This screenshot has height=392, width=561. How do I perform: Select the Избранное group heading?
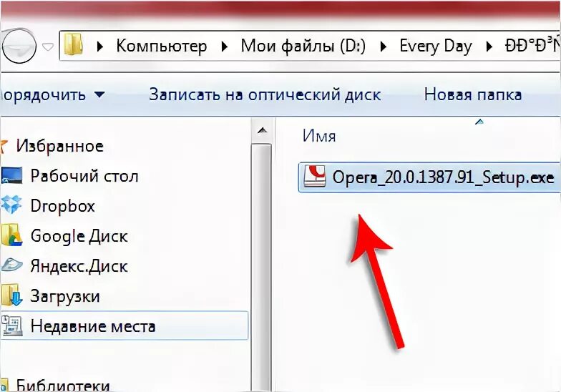pyautogui.click(x=60, y=146)
